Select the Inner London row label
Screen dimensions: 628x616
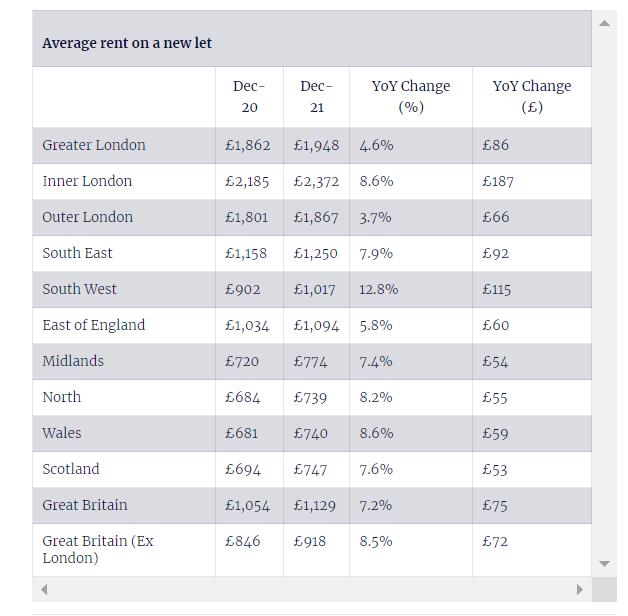click(x=87, y=181)
